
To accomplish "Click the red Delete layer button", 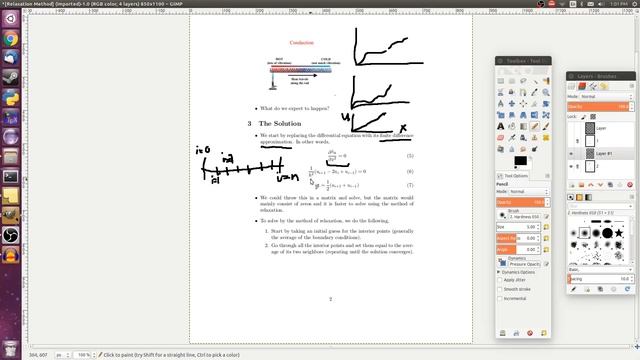I will (x=630, y=185).
